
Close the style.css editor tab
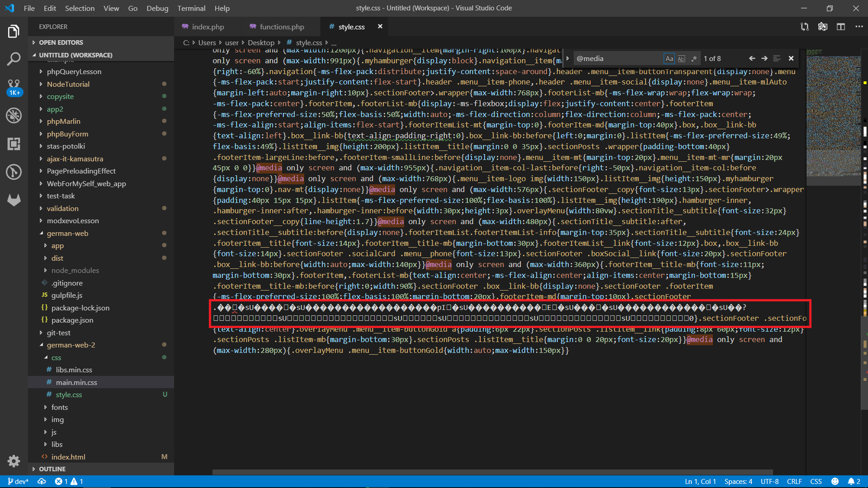(x=380, y=27)
